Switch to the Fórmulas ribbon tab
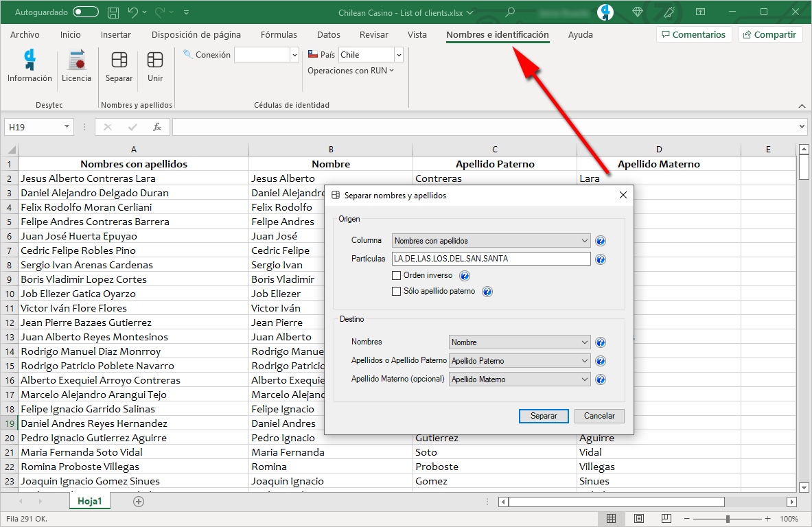 [x=279, y=34]
